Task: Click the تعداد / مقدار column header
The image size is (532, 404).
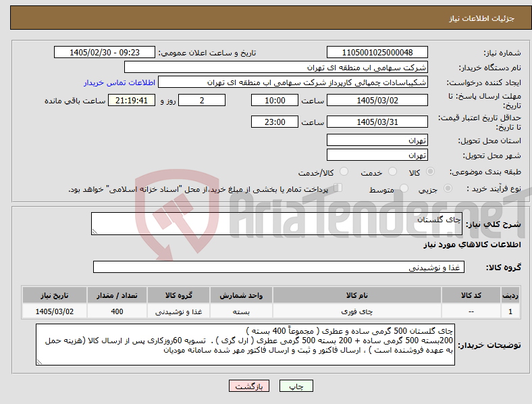Action: click(x=117, y=295)
